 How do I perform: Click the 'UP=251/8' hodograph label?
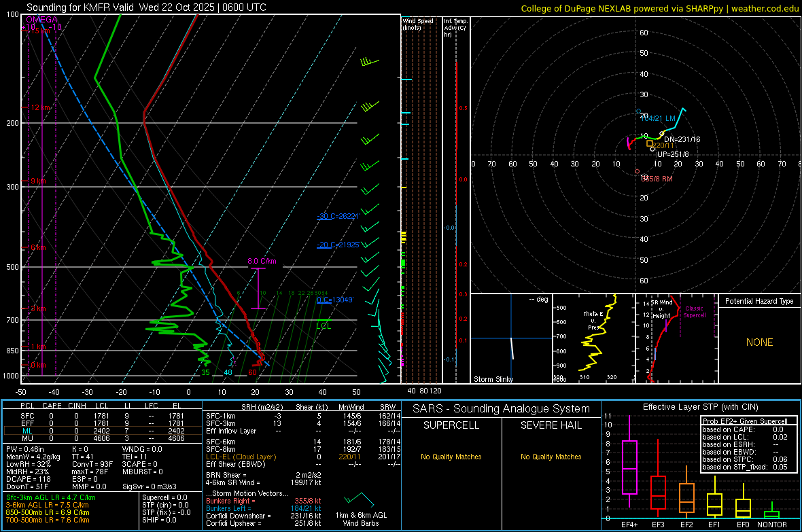tap(673, 154)
